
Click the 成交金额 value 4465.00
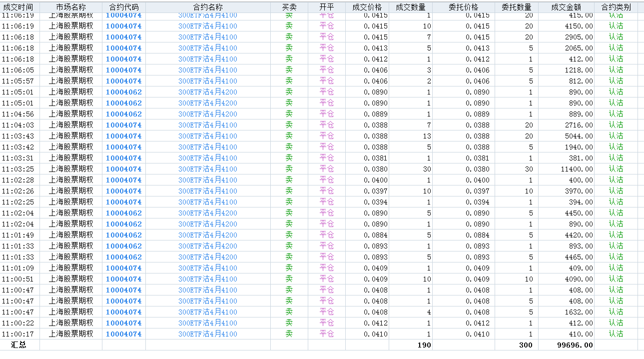pos(579,257)
